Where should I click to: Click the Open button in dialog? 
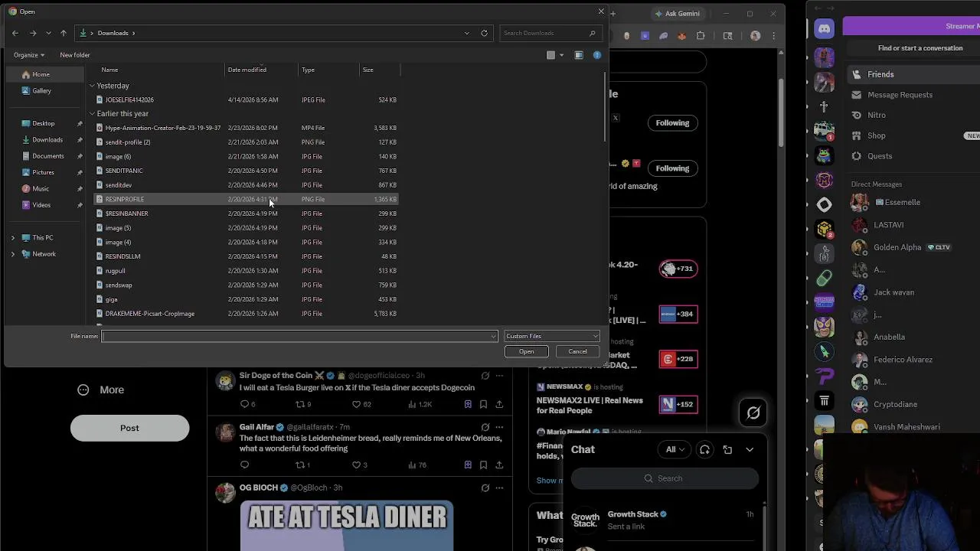tap(527, 352)
